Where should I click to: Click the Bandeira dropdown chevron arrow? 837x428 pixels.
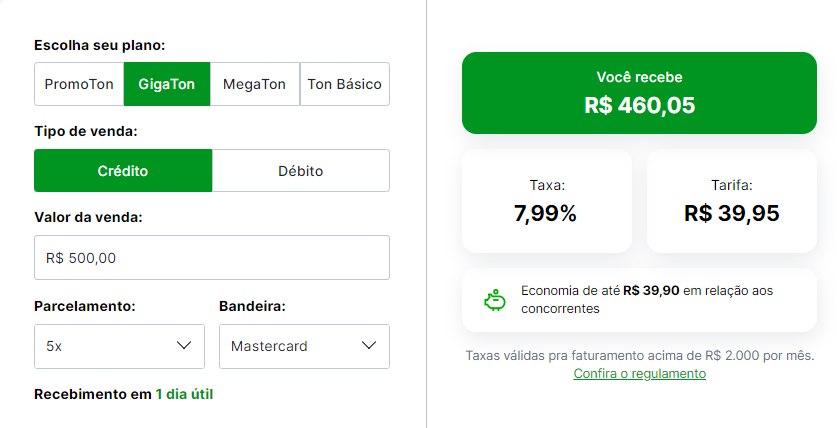[369, 346]
